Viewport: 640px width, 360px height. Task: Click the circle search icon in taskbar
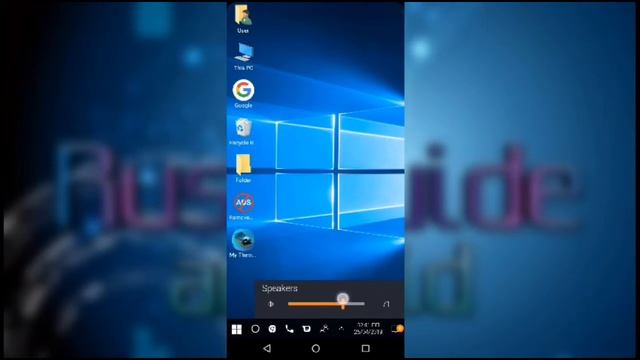255,329
